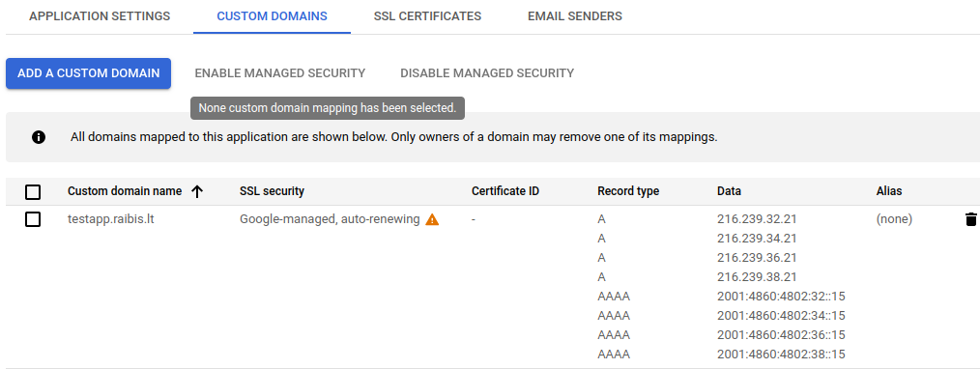
Task: Click the info icon in the notice banner
Action: coord(38,137)
